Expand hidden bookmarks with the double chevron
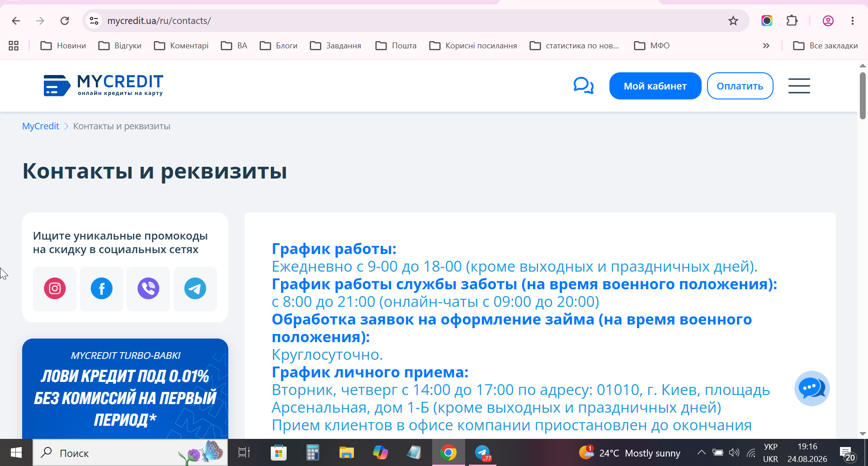The height and width of the screenshot is (466, 868). (766, 46)
